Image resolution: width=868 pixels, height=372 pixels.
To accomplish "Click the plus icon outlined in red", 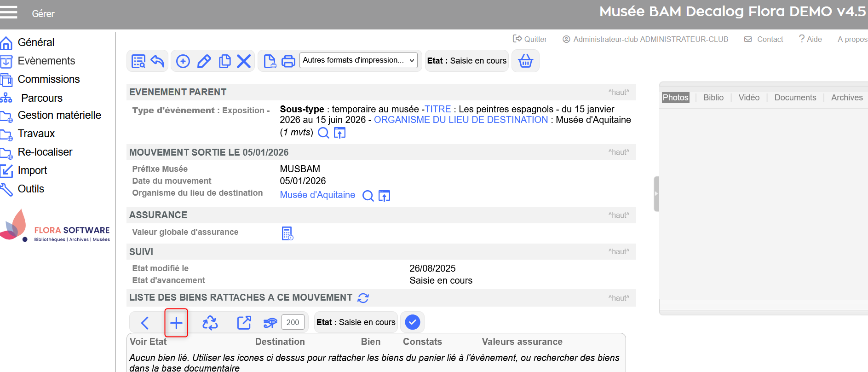I will coord(176,323).
